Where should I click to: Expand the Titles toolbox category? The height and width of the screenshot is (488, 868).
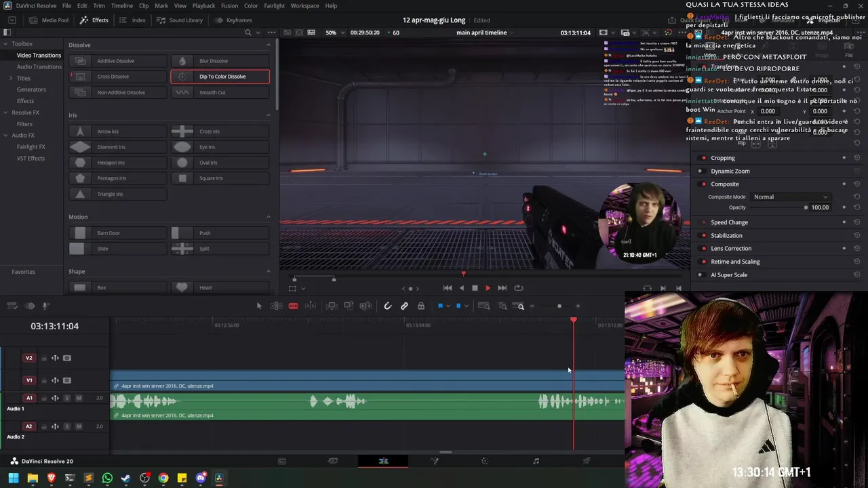[x=11, y=78]
